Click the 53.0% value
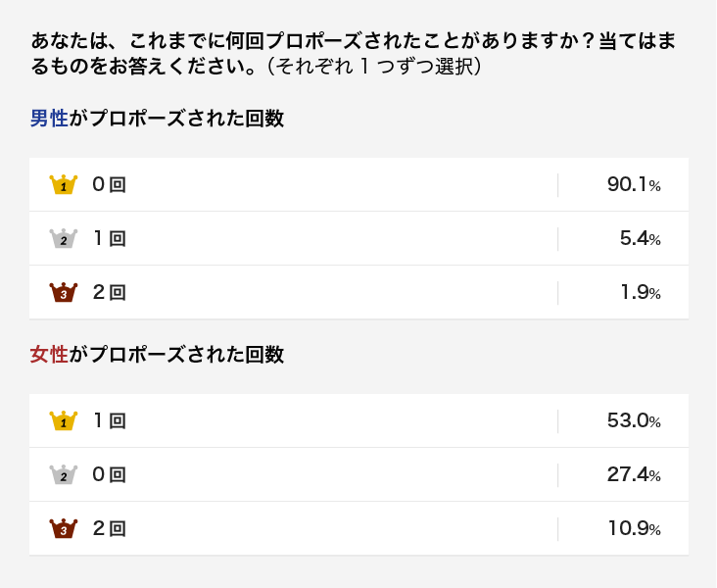This screenshot has width=717, height=588. (x=634, y=420)
